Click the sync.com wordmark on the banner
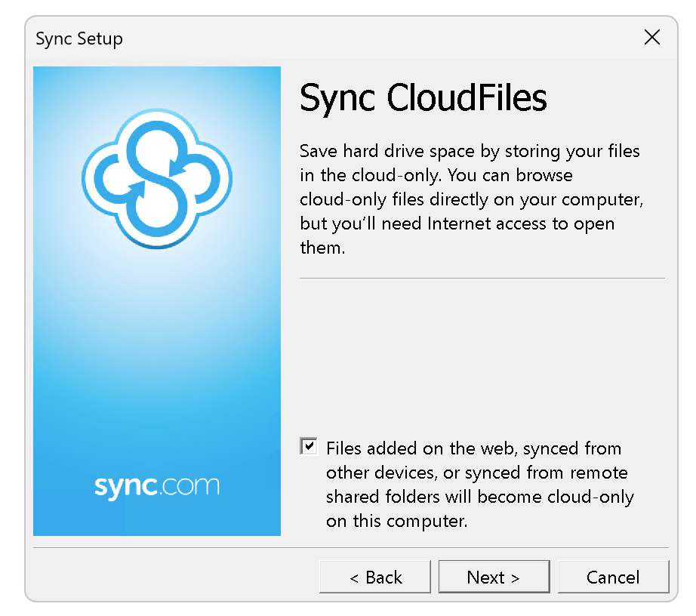The height and width of the screenshot is (616, 696). point(156,485)
